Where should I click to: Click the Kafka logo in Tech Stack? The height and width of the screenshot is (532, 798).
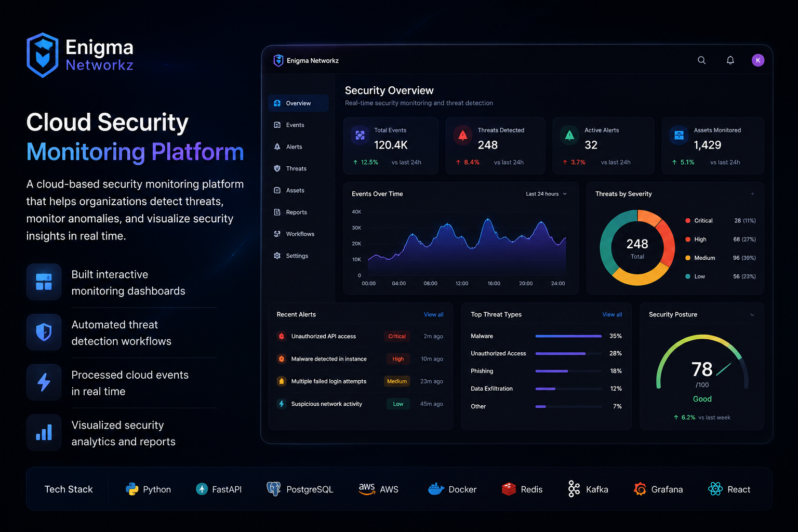(574, 489)
